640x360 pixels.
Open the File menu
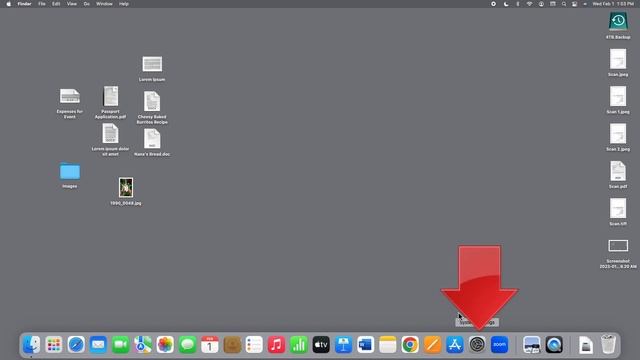(42, 4)
